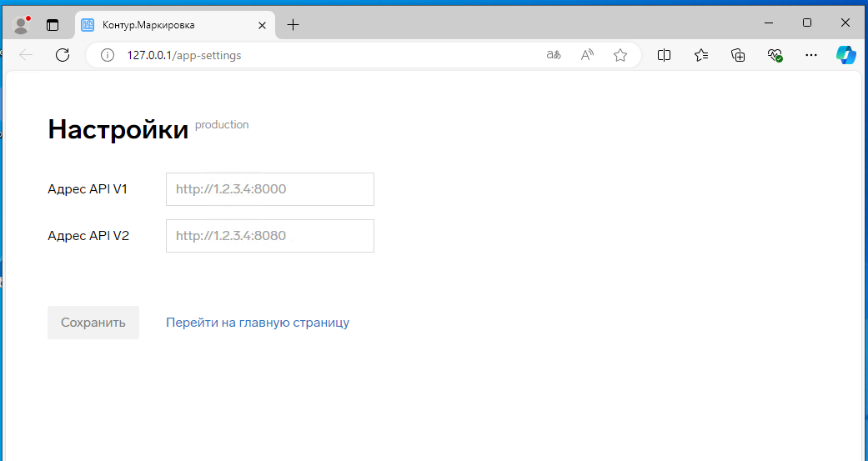Open a new tab with plus button
The width and height of the screenshot is (868, 461).
[293, 25]
